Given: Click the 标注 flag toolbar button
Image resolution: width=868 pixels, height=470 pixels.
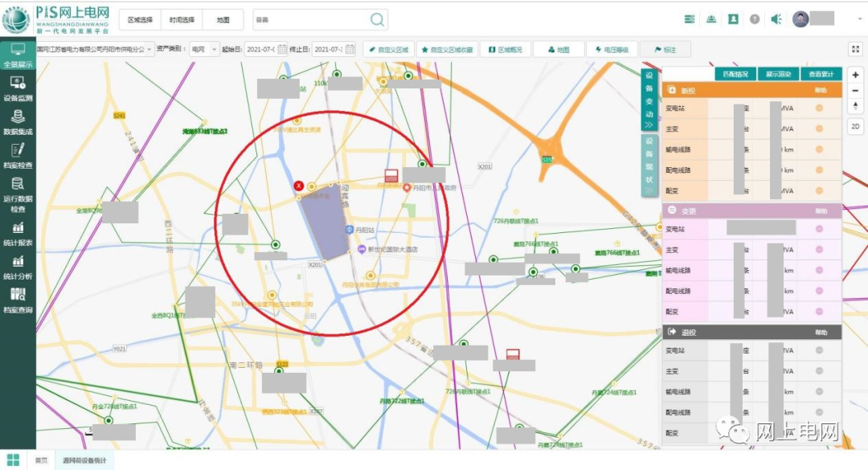Looking at the screenshot, I should point(665,49).
